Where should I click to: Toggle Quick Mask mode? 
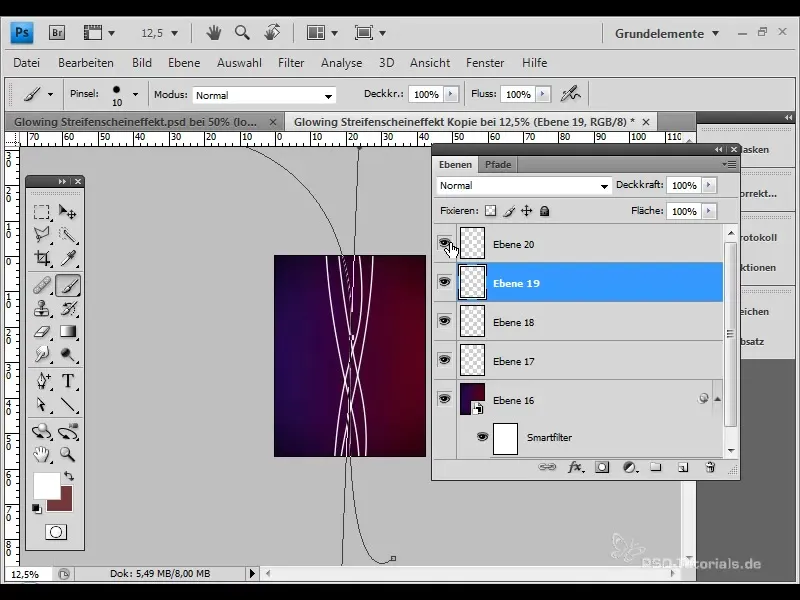[x=56, y=532]
